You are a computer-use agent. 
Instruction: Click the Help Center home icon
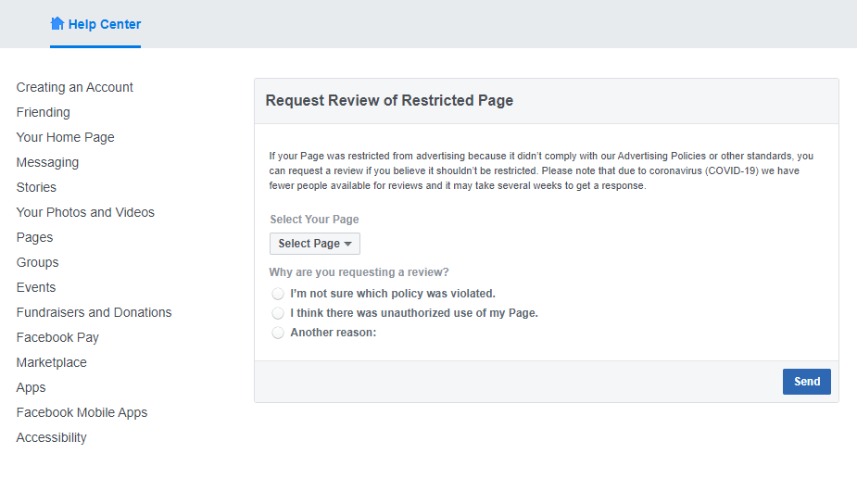(x=57, y=23)
